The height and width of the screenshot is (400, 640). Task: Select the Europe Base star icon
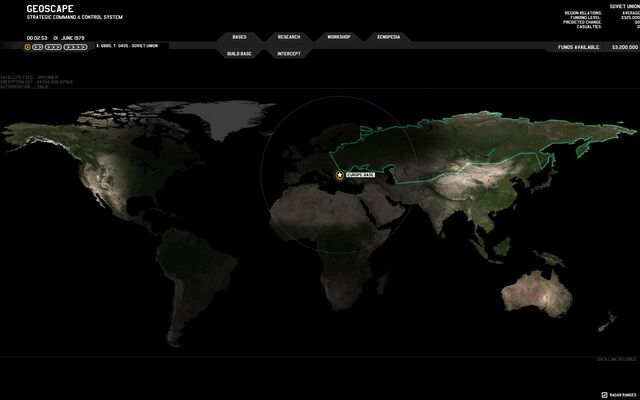(x=339, y=175)
